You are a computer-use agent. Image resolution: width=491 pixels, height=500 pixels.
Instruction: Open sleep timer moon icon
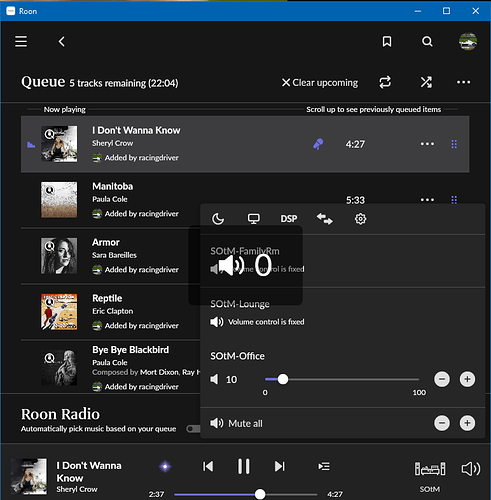218,219
